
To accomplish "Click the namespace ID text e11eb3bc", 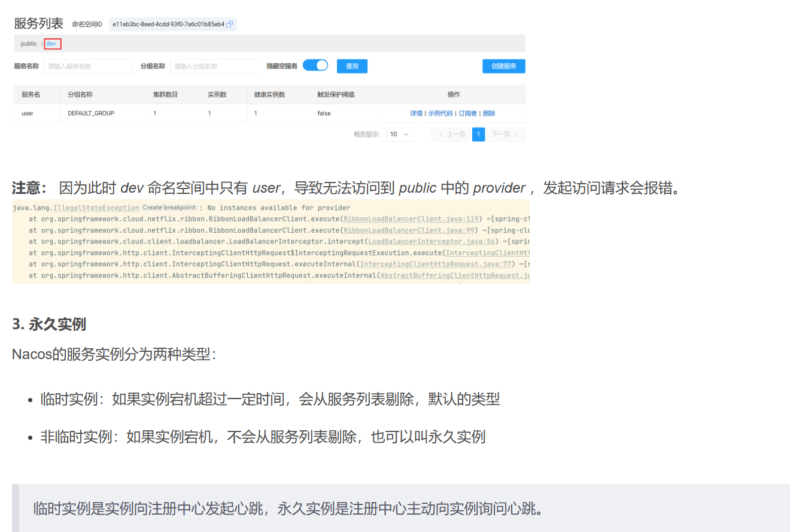I will click(x=168, y=25).
